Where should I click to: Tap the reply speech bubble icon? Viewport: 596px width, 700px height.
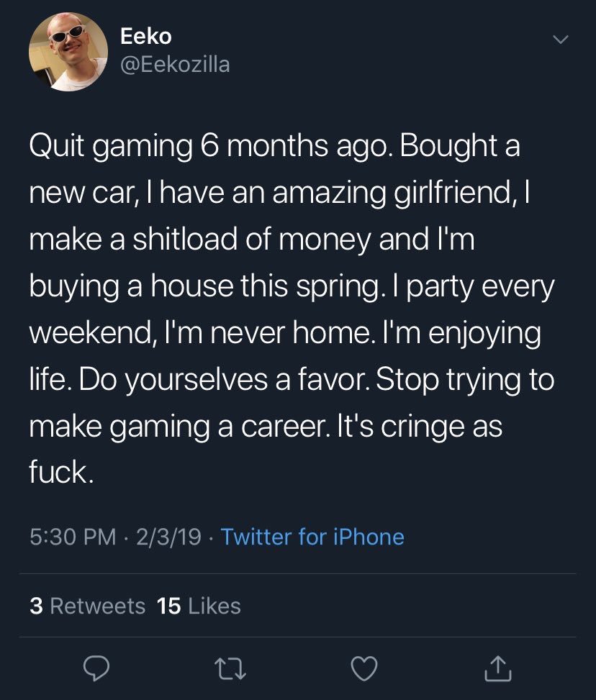click(94, 670)
